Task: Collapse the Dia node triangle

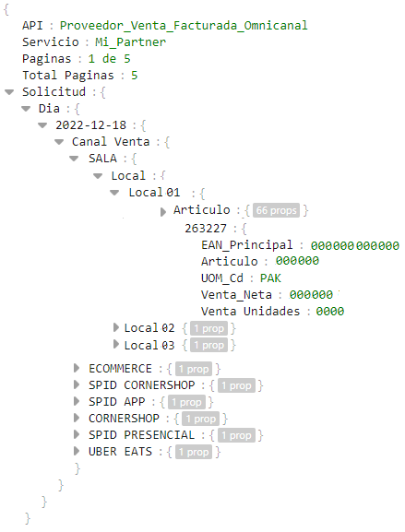Action: [x=26, y=109]
